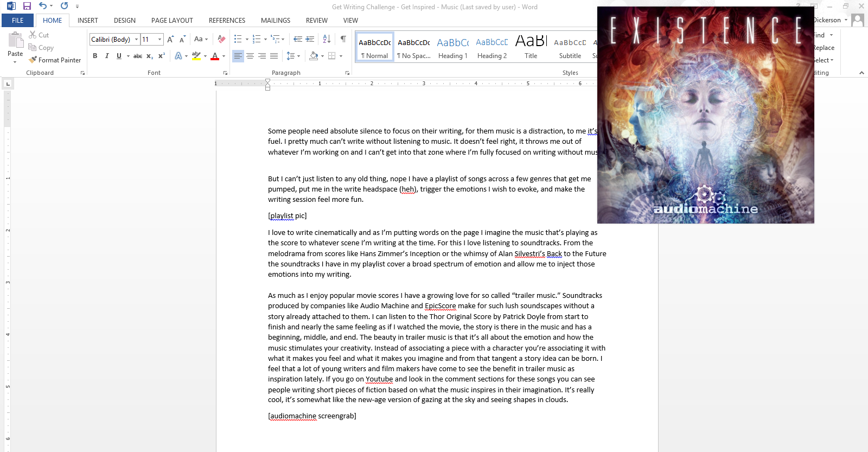Click the user account picture icon

coord(858,20)
